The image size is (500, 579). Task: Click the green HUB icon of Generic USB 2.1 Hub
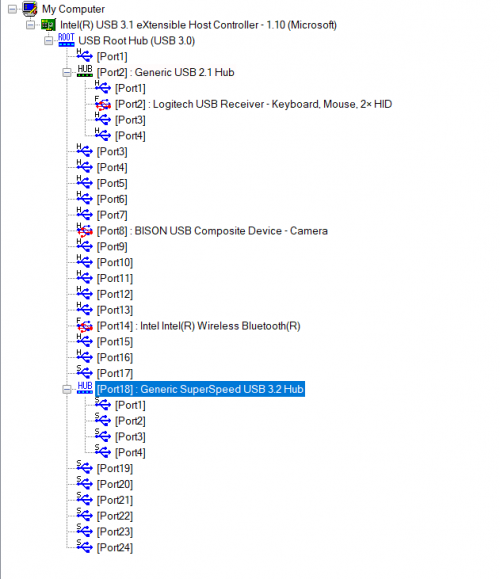[x=85, y=71]
